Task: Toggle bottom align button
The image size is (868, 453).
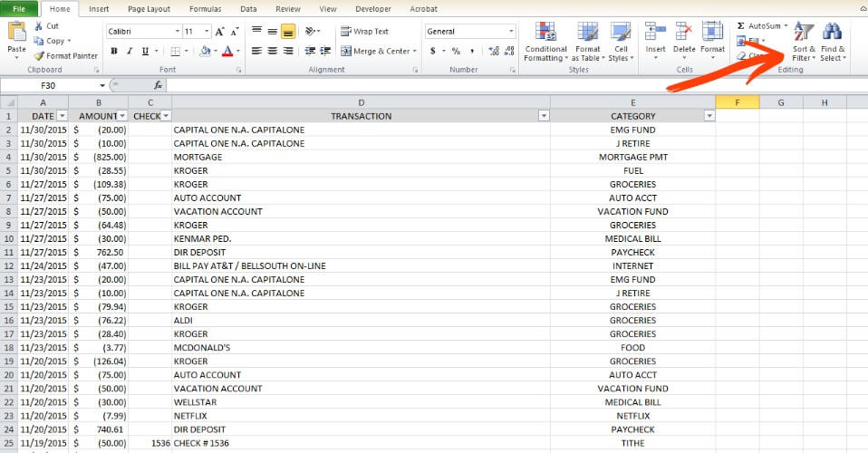Action: pos(288,32)
